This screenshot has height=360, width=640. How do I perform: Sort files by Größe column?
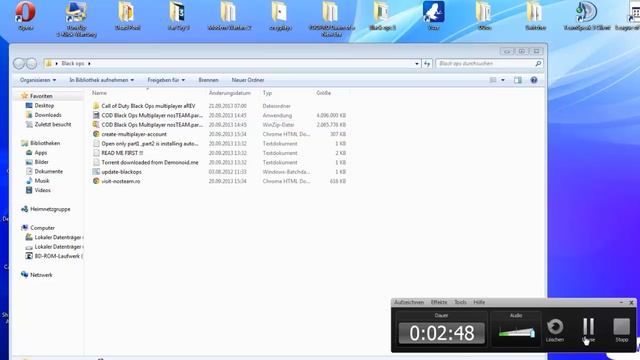click(x=323, y=93)
